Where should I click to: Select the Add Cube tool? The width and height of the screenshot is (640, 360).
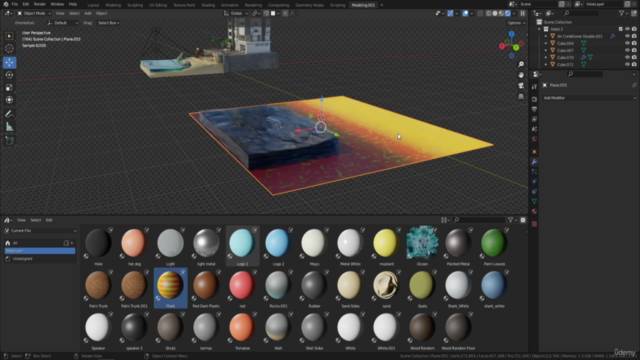pos(9,141)
